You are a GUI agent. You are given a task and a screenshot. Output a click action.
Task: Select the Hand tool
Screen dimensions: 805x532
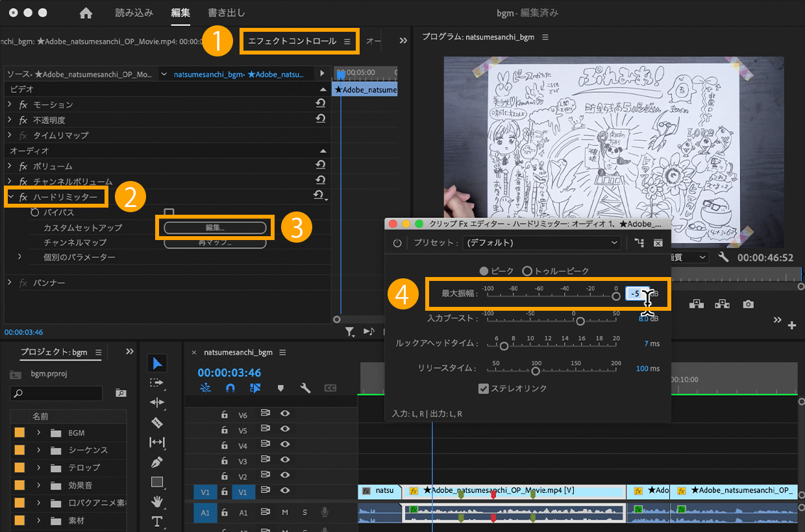point(157,502)
